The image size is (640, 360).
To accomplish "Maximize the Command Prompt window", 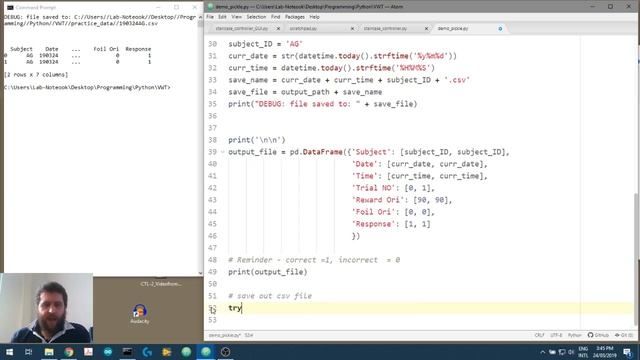I will point(176,7).
